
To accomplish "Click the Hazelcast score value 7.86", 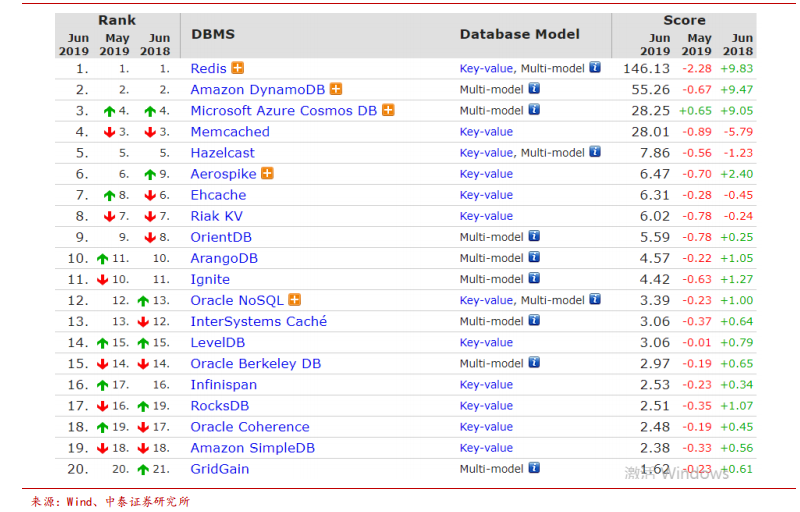I will [x=655, y=153].
